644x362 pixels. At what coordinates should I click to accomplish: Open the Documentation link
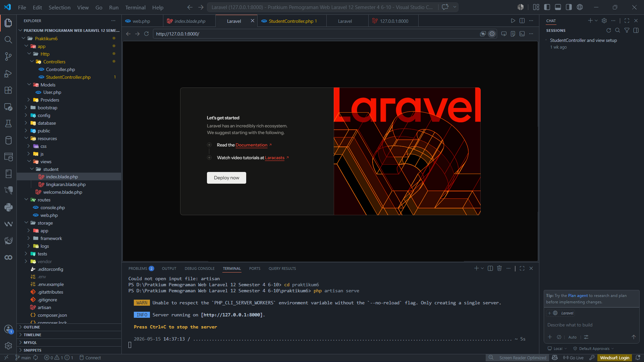tap(252, 145)
